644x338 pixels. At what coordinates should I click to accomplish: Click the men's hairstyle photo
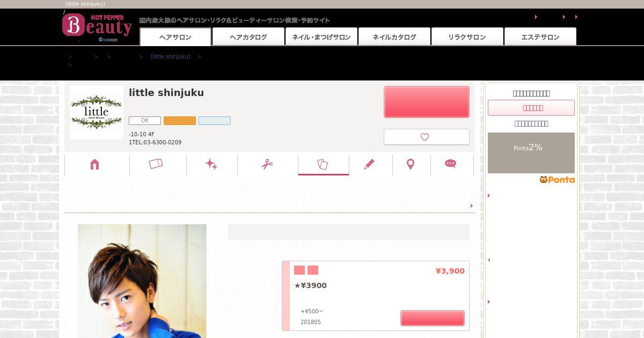[142, 281]
